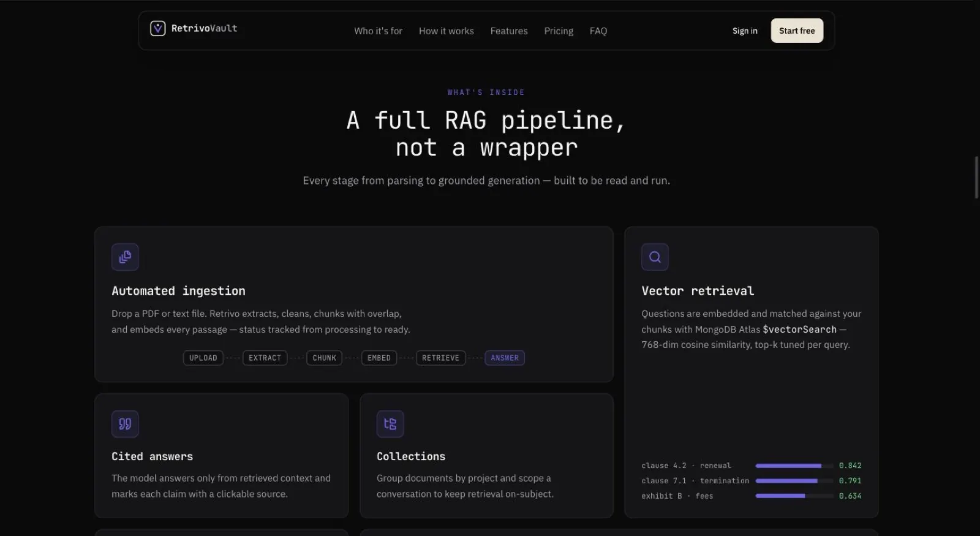
Task: Click the UPLOAD pipeline step chip
Action: [203, 358]
